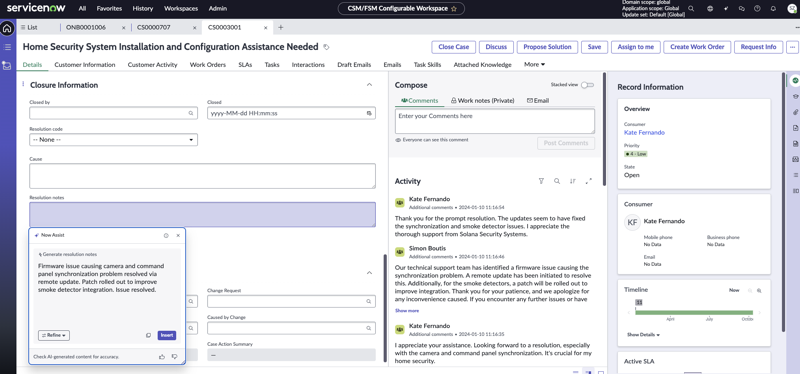Zoom in on the Timeline with the magnifier
800x374 pixels.
click(759, 290)
